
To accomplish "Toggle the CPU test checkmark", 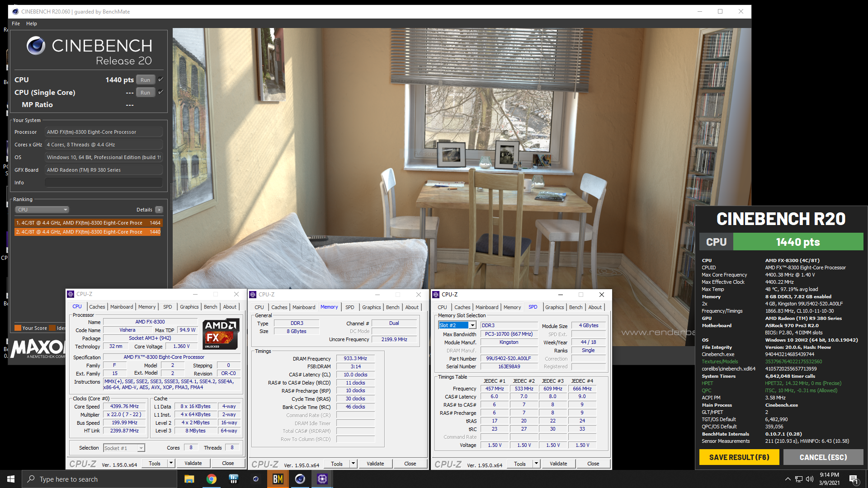I will tap(160, 80).
